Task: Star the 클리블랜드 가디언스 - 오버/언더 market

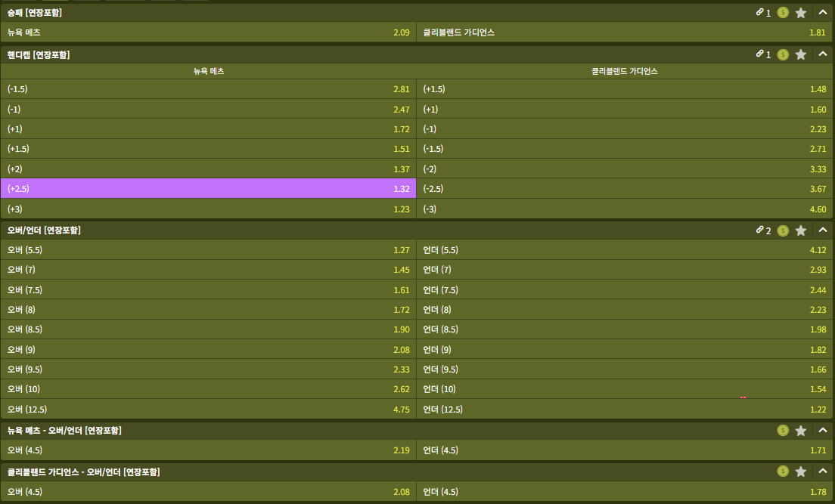Action: (800, 472)
